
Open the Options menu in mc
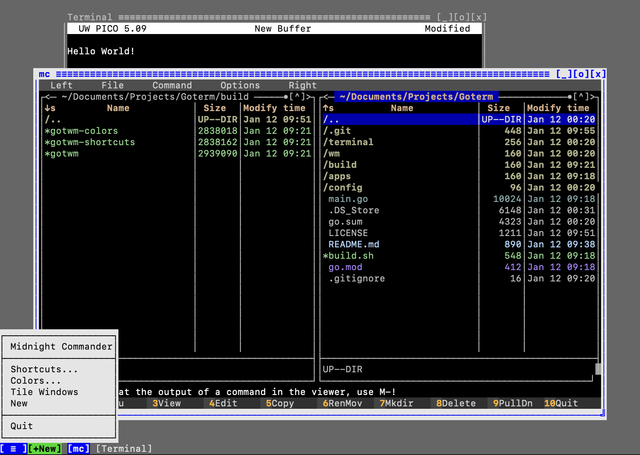[x=240, y=85]
